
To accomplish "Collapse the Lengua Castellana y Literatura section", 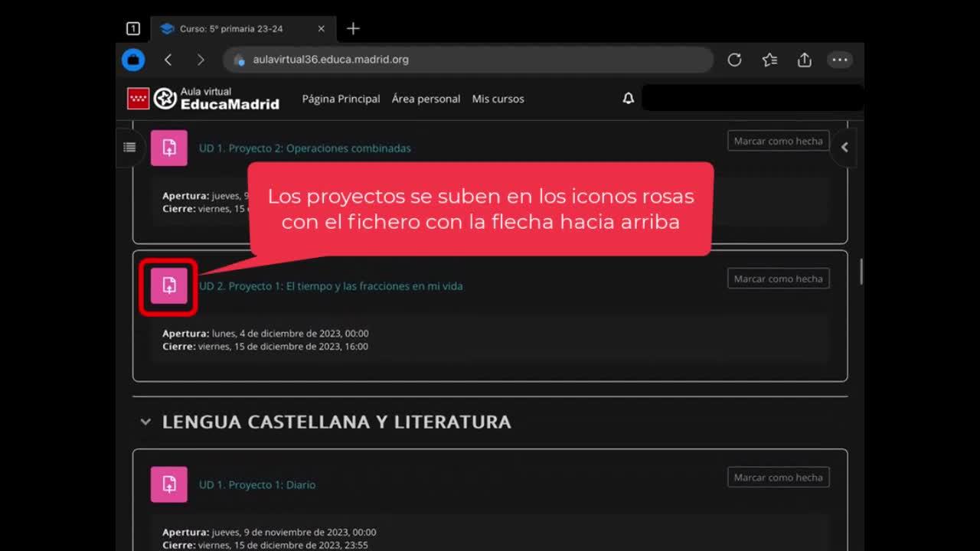I will click(145, 422).
